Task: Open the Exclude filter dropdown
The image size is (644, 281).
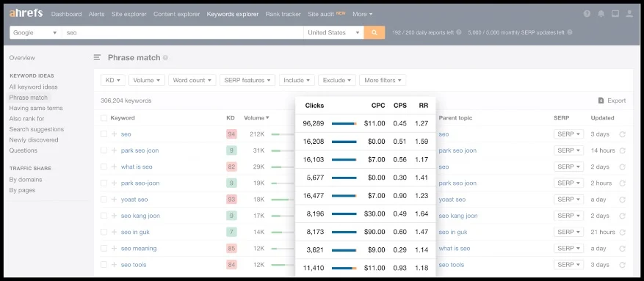Action: 337,80
